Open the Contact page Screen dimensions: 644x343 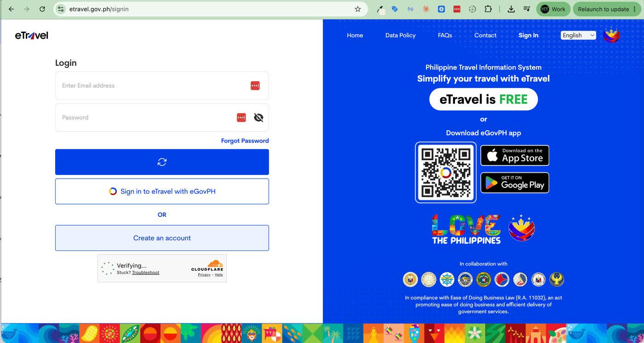click(485, 35)
